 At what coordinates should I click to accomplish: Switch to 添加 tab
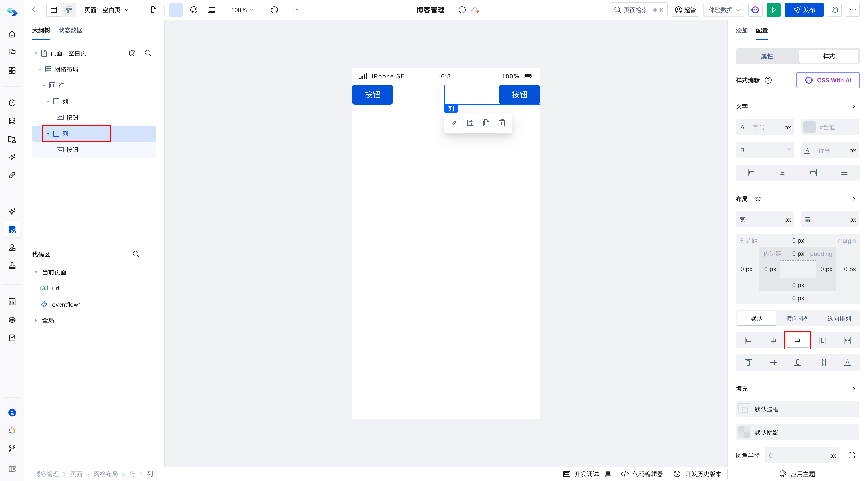[742, 30]
